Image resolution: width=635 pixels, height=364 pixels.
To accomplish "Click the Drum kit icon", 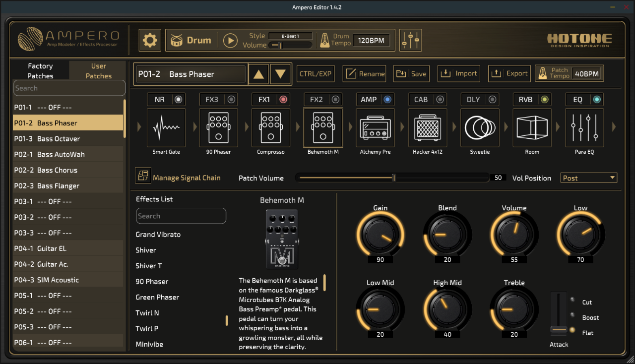I will tap(177, 41).
